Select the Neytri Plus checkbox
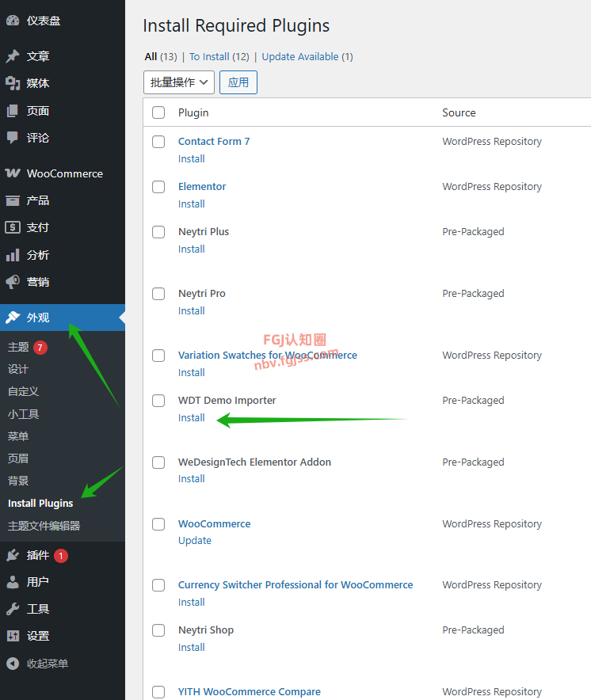 coord(158,232)
